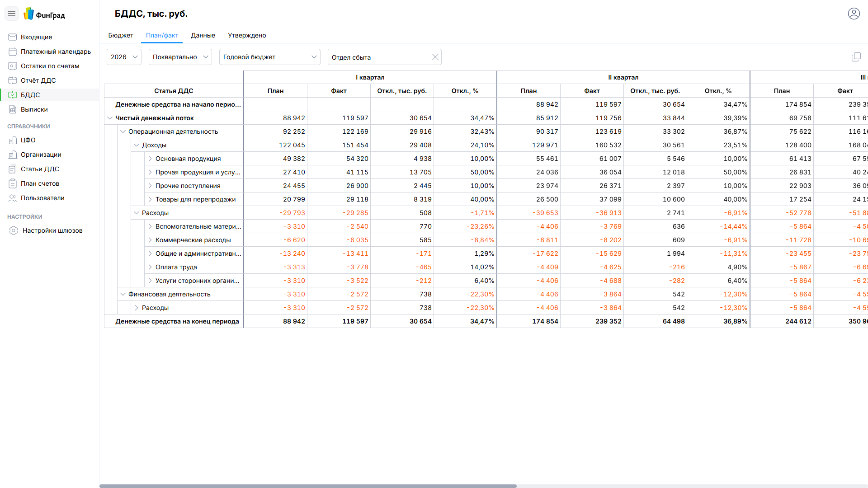Image resolution: width=868 pixels, height=488 pixels.
Task: Click the horizontal scrollbar at the bottom
Action: (x=307, y=486)
